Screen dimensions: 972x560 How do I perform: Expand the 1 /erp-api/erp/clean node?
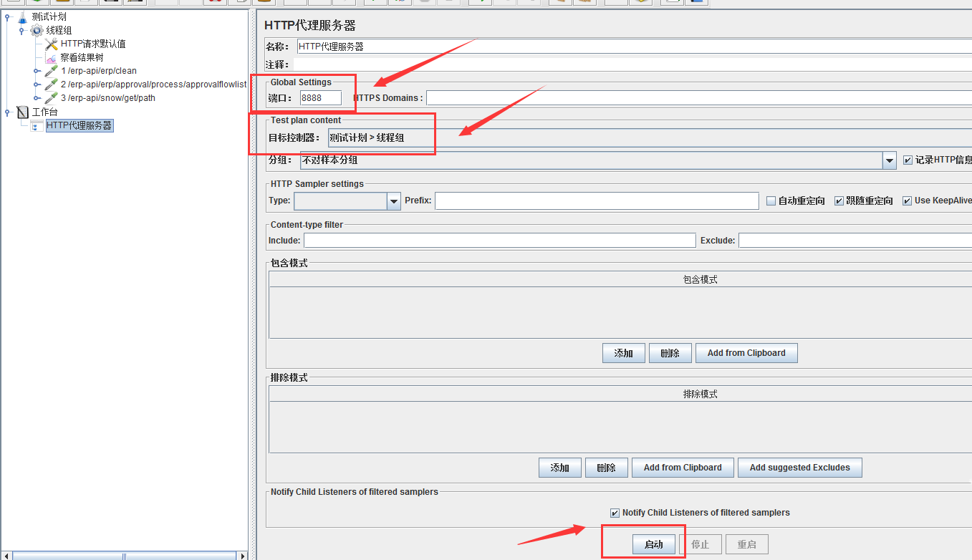[37, 71]
